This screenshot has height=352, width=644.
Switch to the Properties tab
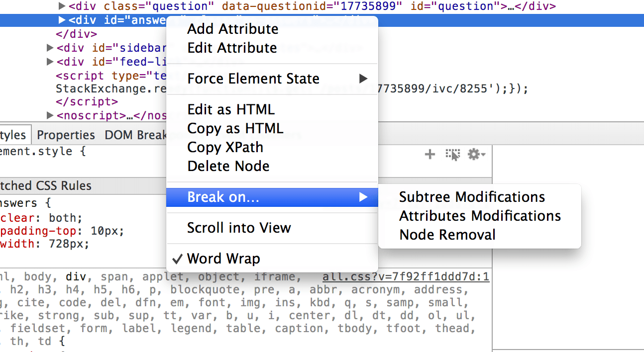point(66,135)
